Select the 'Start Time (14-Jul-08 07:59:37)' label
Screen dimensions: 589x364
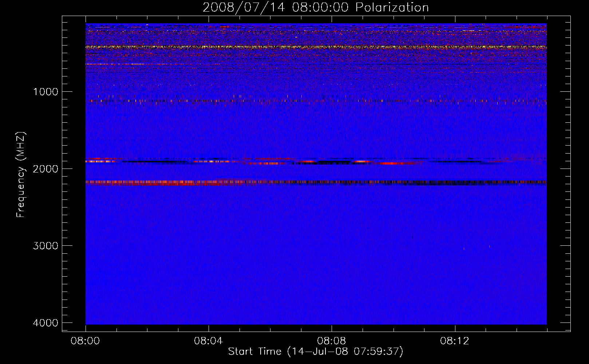pos(316,352)
